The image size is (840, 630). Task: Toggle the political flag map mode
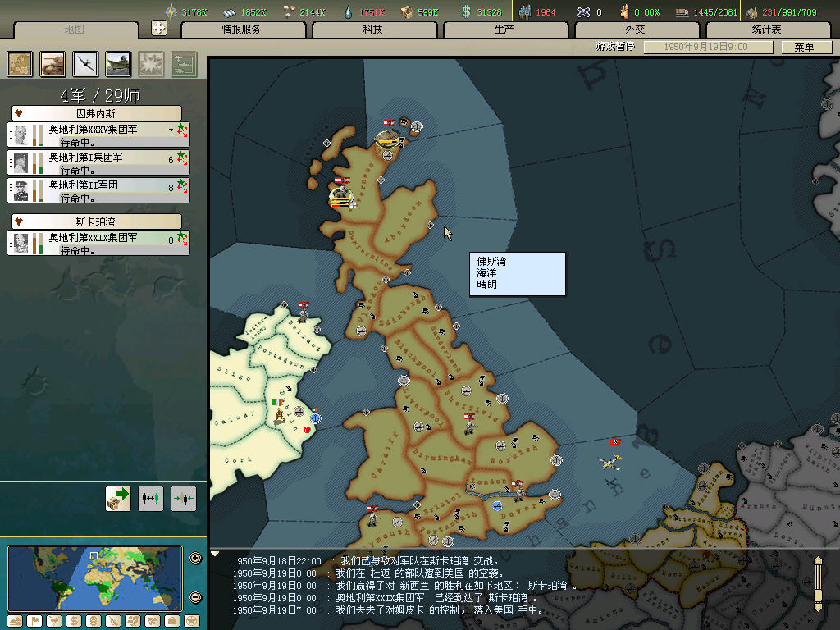click(x=34, y=620)
